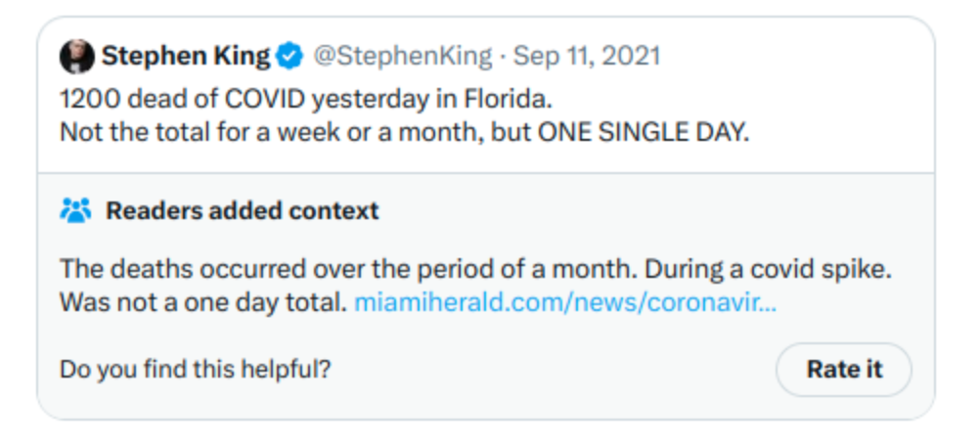This screenshot has height=448, width=980.
Task: Click the Stephen King display name
Action: (x=186, y=56)
